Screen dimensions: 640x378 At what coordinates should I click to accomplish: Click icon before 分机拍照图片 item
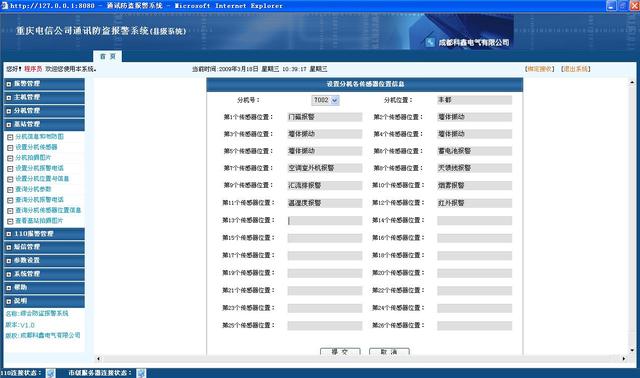pyautogui.click(x=10, y=158)
